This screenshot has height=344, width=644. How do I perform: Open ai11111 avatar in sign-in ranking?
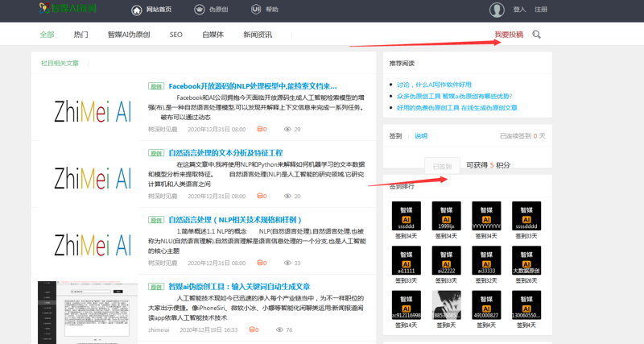(x=407, y=260)
